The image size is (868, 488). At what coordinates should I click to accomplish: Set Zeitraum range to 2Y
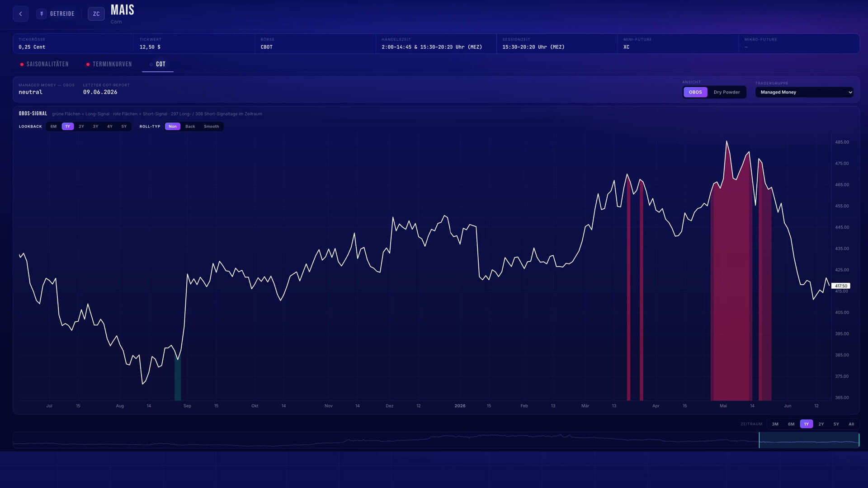[821, 424]
